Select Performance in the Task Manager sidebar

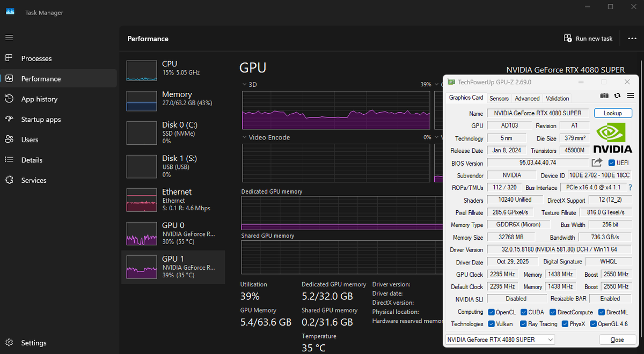(58, 79)
